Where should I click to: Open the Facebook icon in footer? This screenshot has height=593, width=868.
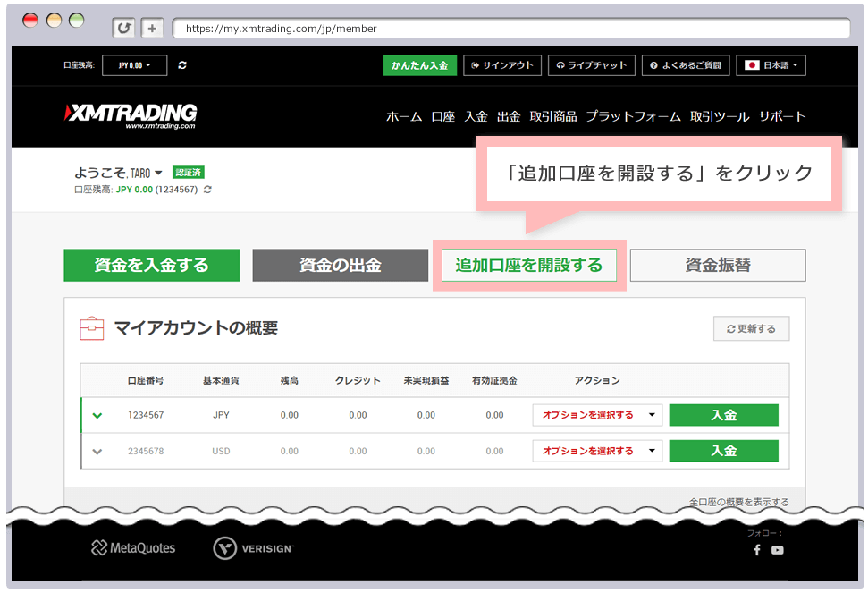757,550
